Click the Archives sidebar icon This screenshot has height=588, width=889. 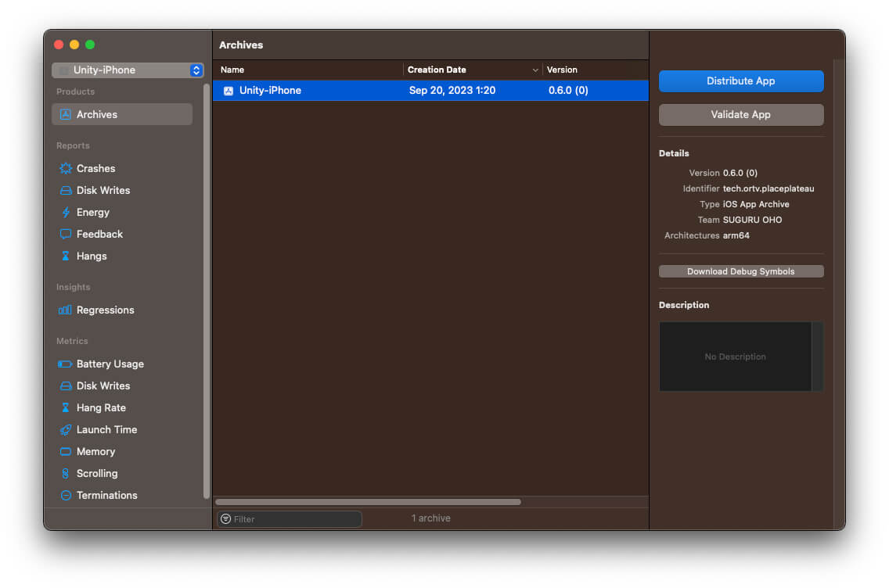[66, 114]
